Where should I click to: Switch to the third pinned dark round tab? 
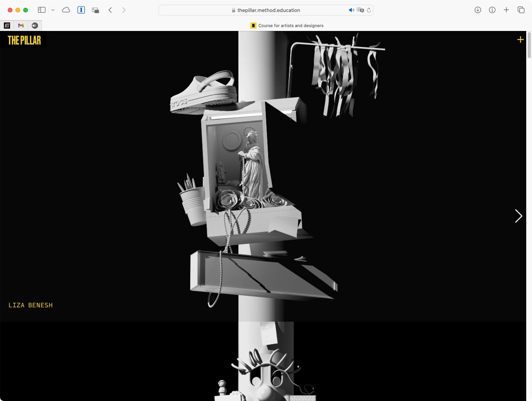(35, 26)
